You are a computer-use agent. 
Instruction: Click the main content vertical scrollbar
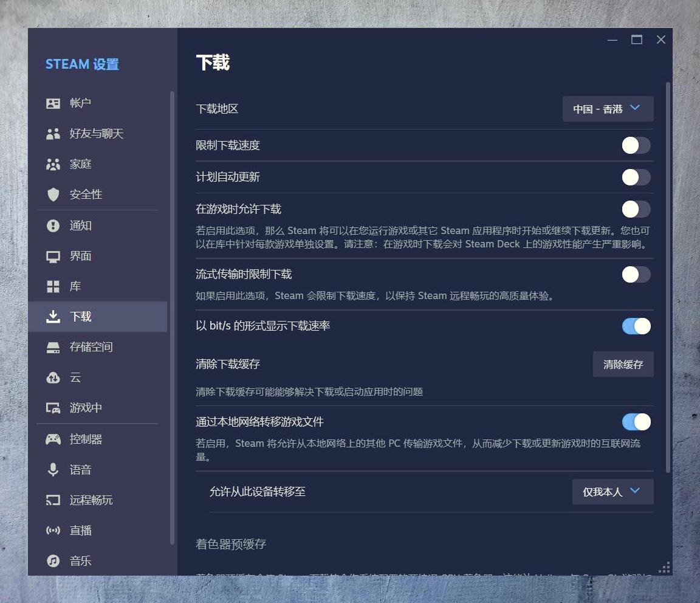click(x=668, y=277)
